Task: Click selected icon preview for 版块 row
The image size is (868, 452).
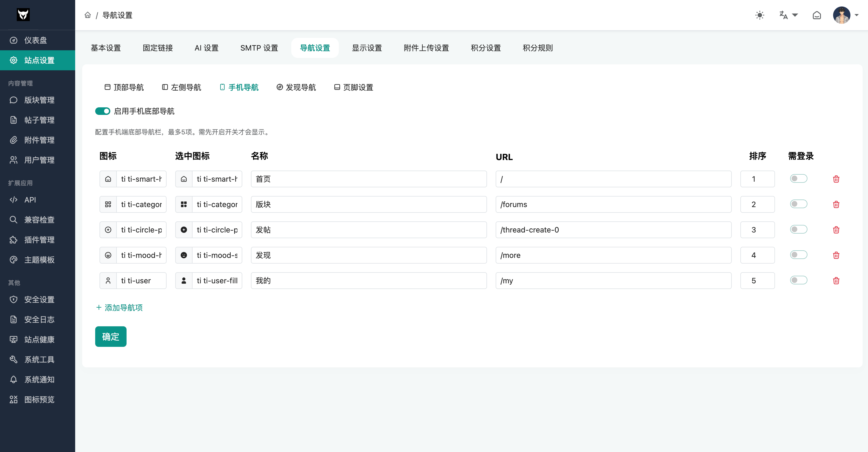Action: pos(184,204)
